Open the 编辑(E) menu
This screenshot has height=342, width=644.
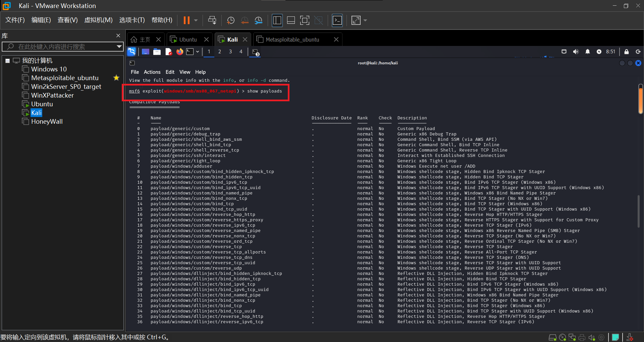pyautogui.click(x=41, y=20)
